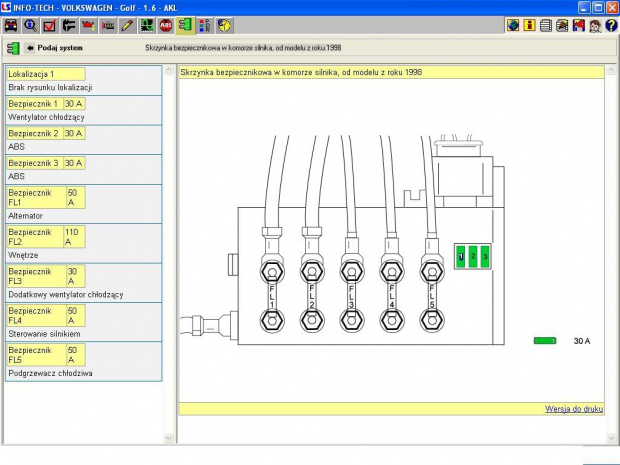Viewport: 620px width, 465px height.
Task: Select Bezpiecznik FL4 Sterowanie silnikiem row
Action: click(x=83, y=322)
